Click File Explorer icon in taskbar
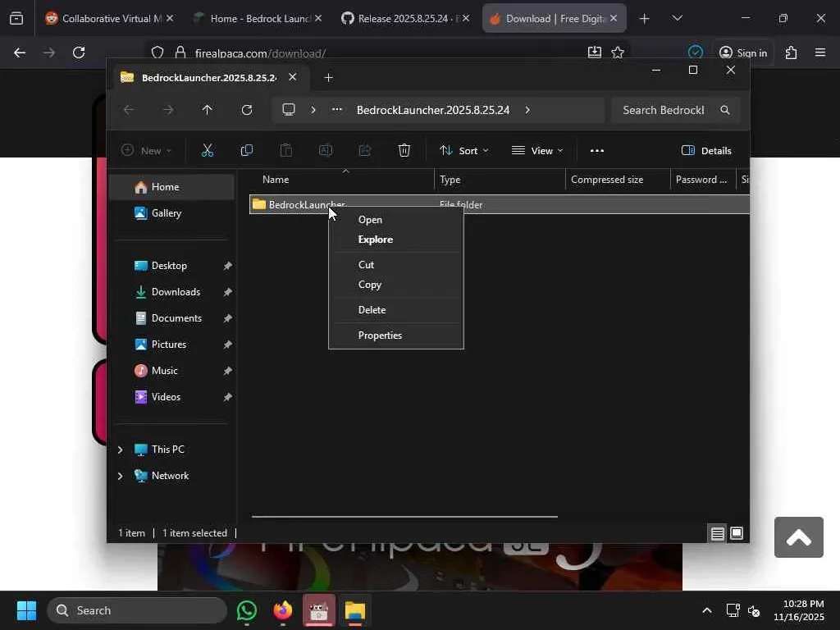The image size is (840, 630). click(x=354, y=610)
